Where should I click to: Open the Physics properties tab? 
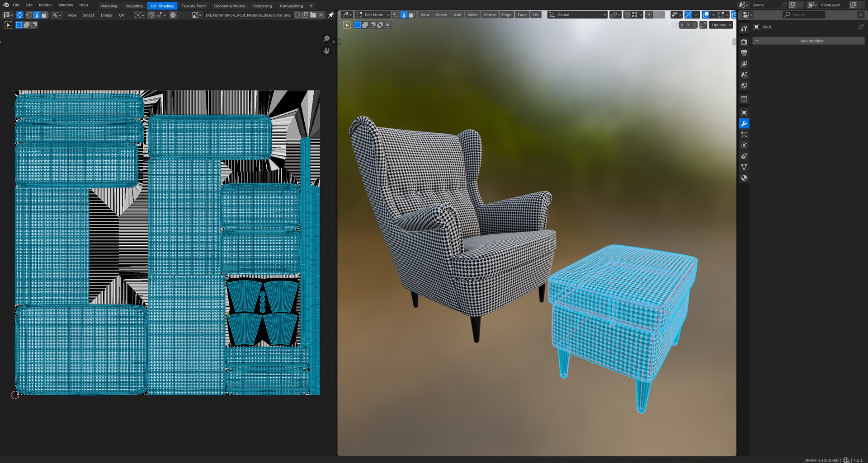(744, 145)
